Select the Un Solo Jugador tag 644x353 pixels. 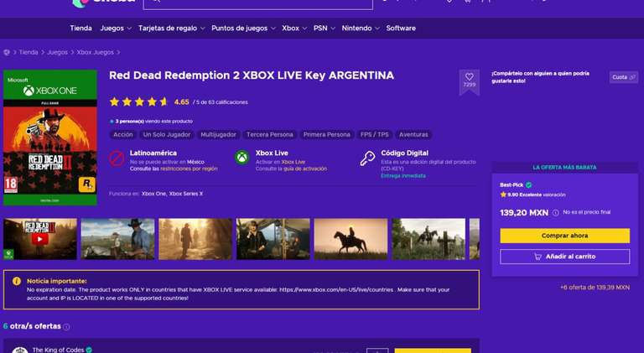[167, 135]
